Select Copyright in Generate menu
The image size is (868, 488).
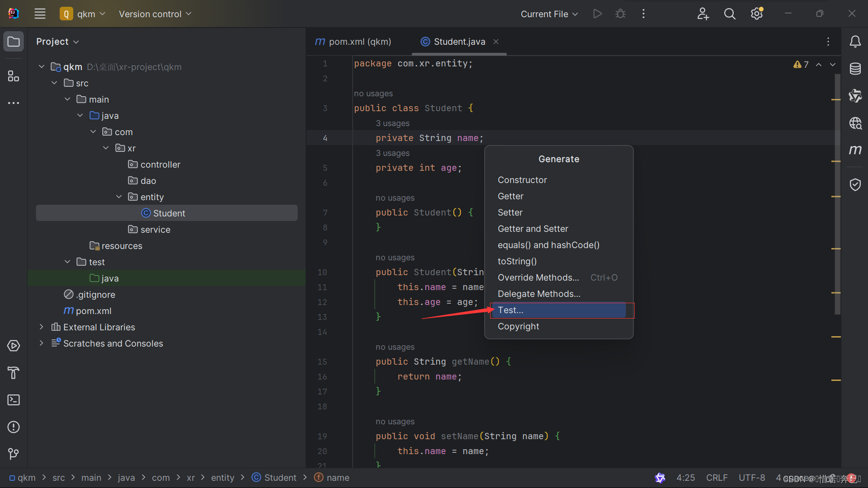(x=559, y=326)
